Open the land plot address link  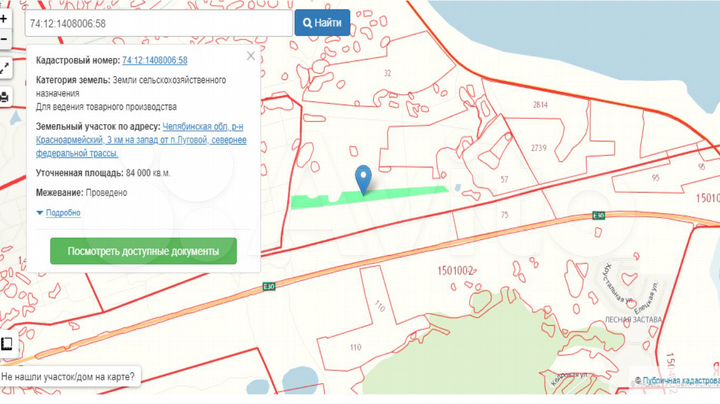point(141,140)
